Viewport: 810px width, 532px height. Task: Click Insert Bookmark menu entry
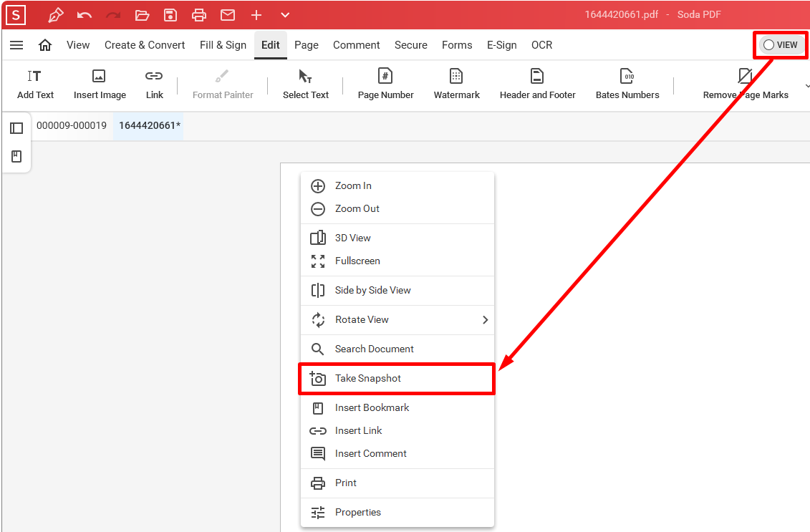(x=397, y=408)
